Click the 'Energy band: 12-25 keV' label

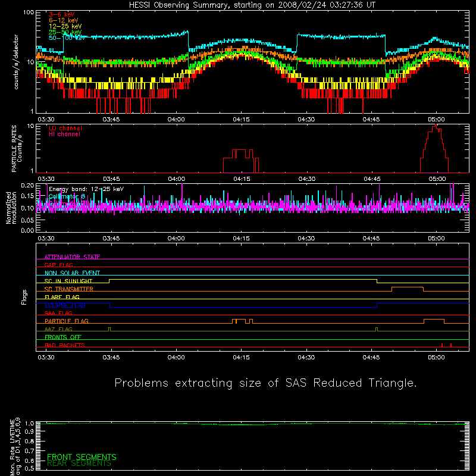[x=86, y=189]
